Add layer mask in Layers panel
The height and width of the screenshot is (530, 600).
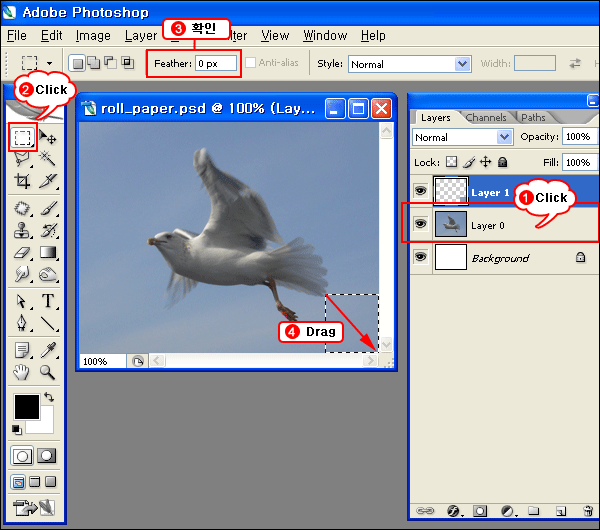tap(480, 511)
